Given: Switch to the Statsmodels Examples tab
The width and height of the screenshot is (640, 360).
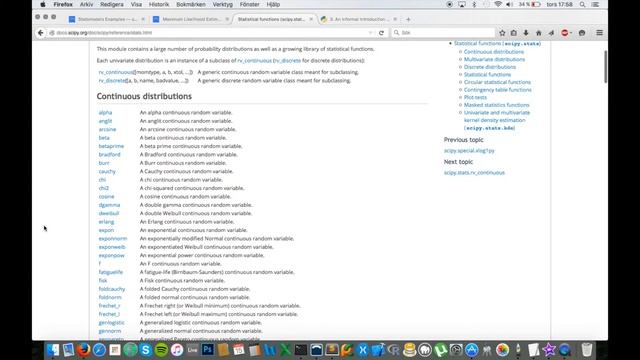Looking at the screenshot, I should pyautogui.click(x=107, y=19).
